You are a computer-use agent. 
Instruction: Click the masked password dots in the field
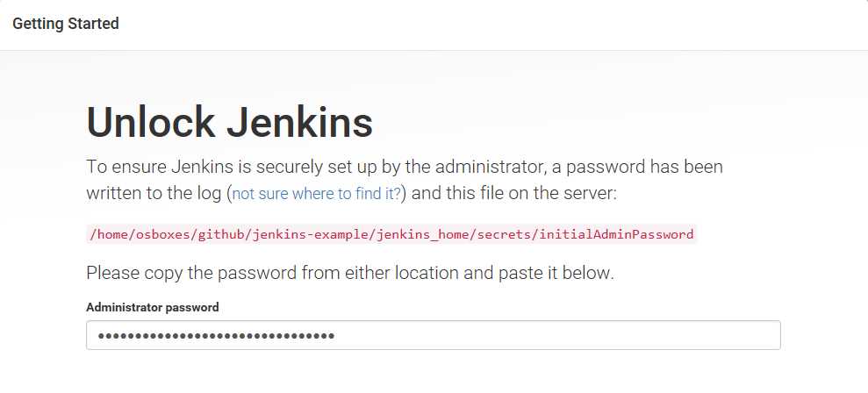point(217,335)
